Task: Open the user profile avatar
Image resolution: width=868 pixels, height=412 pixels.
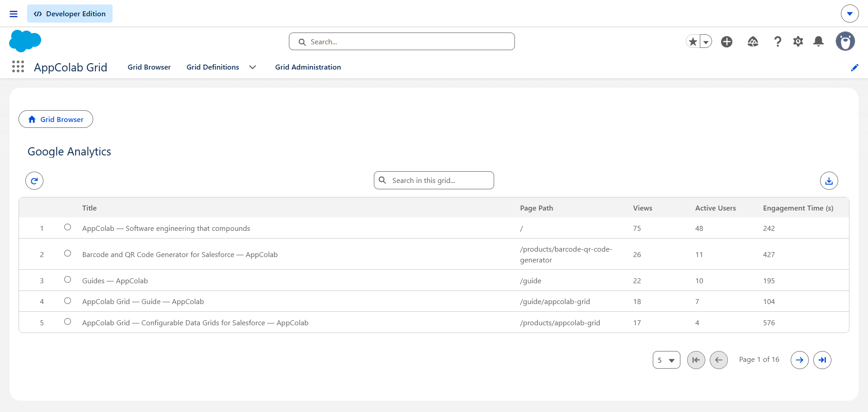Action: coord(845,41)
